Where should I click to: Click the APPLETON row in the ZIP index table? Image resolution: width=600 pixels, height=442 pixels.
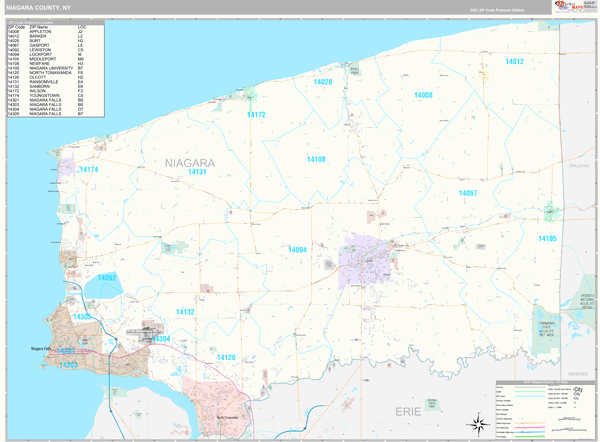tap(45, 31)
